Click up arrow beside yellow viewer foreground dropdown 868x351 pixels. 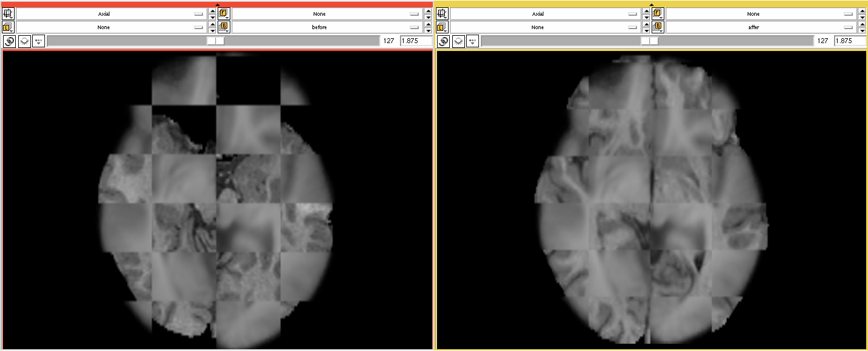862,10
